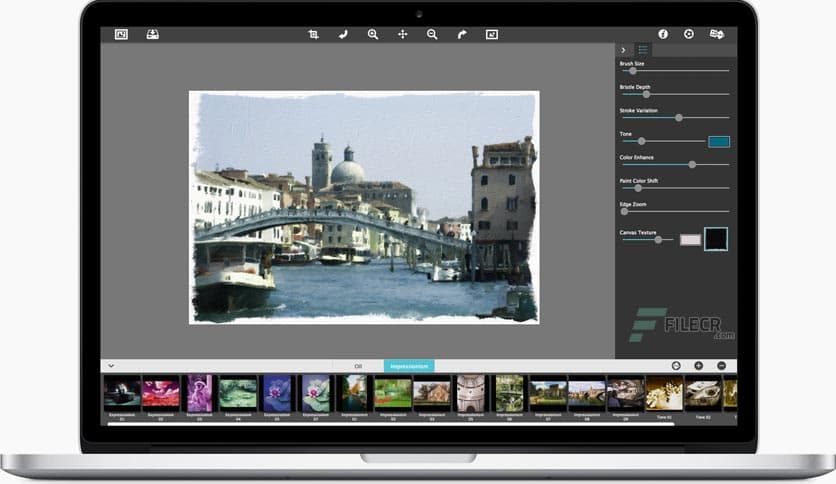Adjust the Edge Zoom slider handle
Viewport: 836px width, 484px height.
pos(624,212)
